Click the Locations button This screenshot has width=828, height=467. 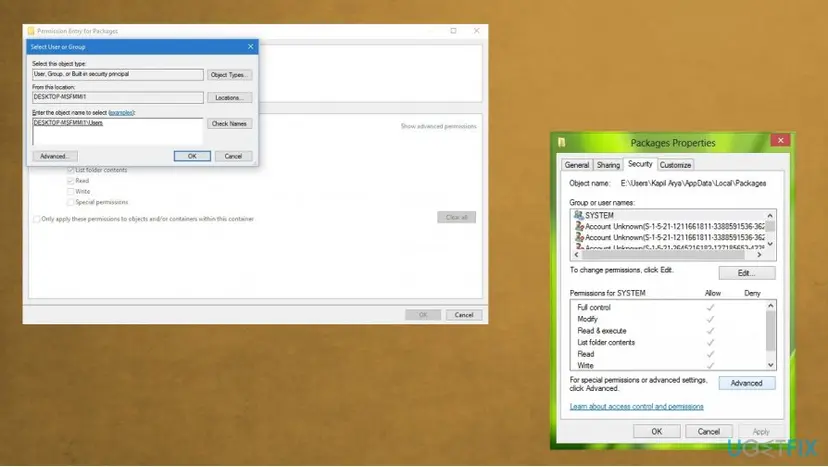(x=229, y=98)
